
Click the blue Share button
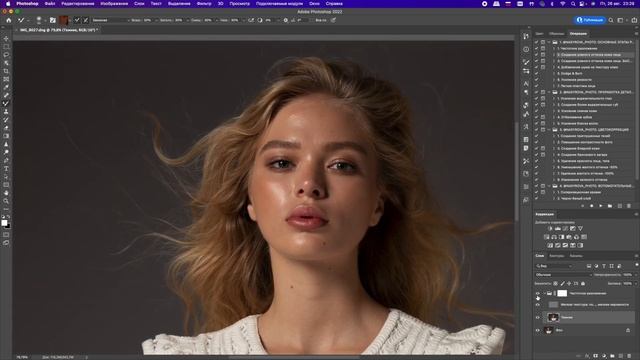(590, 20)
